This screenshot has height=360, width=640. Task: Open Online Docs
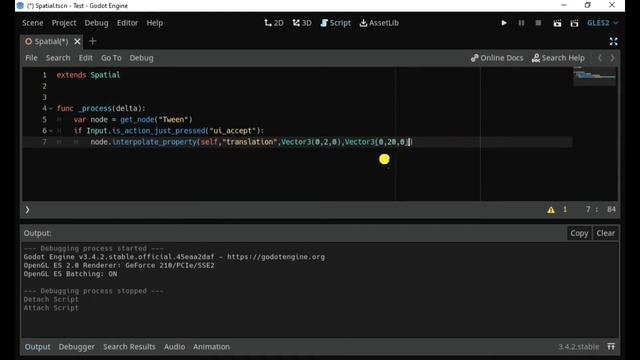497,58
